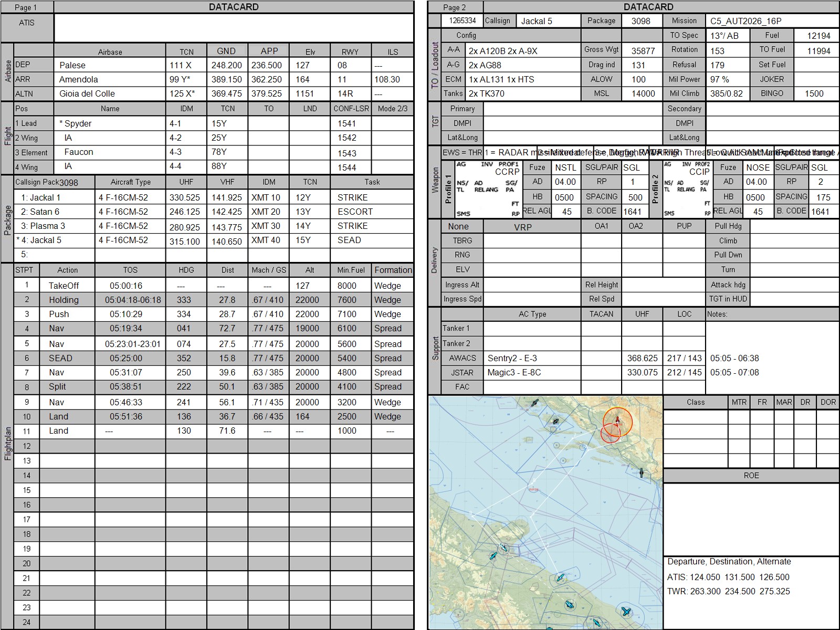840x630 pixels.
Task: Select package row '2: Satan 6'
Action: [x=54, y=212]
